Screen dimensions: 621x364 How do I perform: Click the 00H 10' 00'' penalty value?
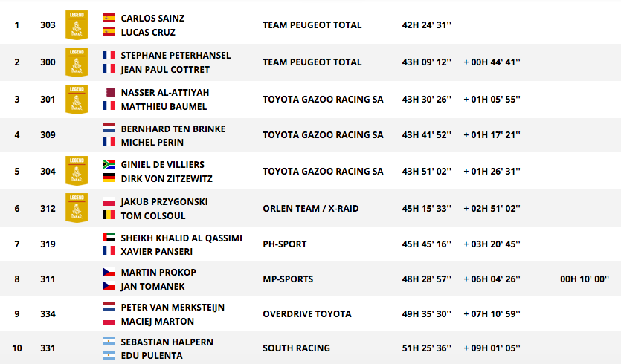pos(585,279)
